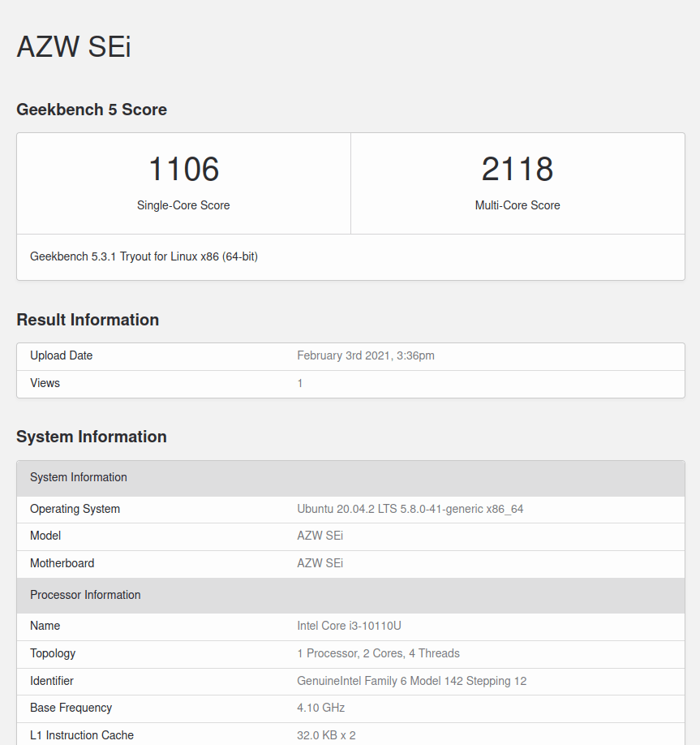Click the gray System Information table header

point(350,478)
